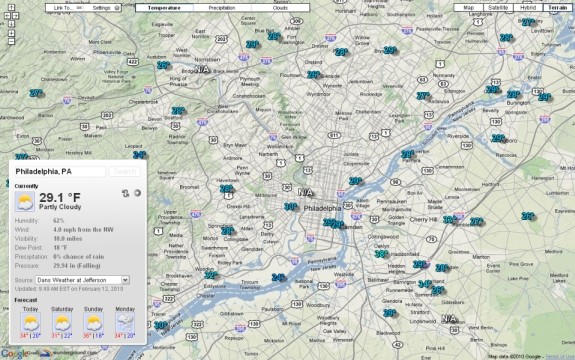Viewport: 575px width, 360px height.
Task: Click the Search button
Action: tap(125, 172)
